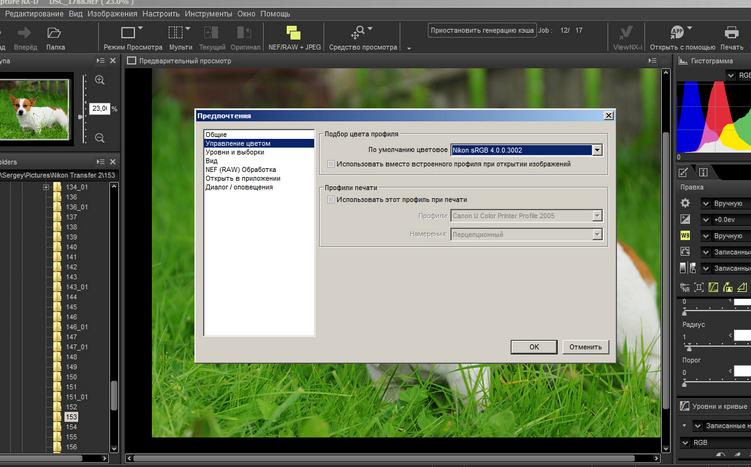Screen dimensions: 751x467
Task: Select levels and curves tool icon
Action: click(713, 287)
